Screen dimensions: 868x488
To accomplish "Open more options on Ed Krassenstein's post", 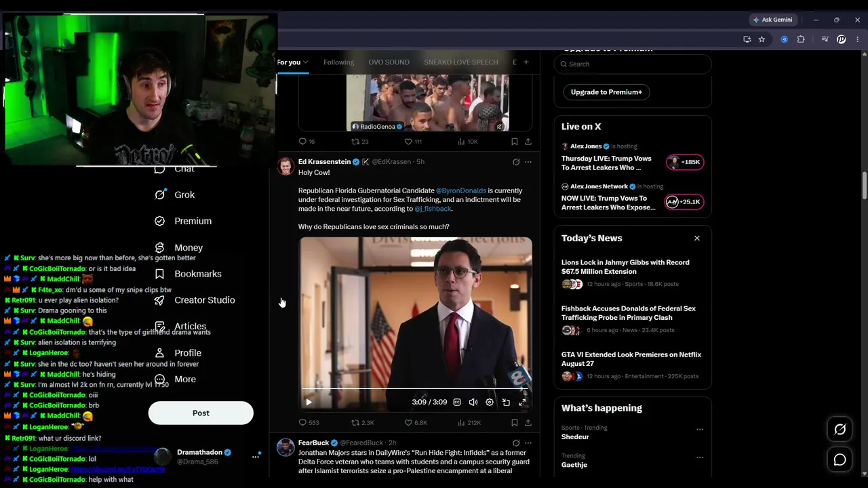I will pos(528,162).
